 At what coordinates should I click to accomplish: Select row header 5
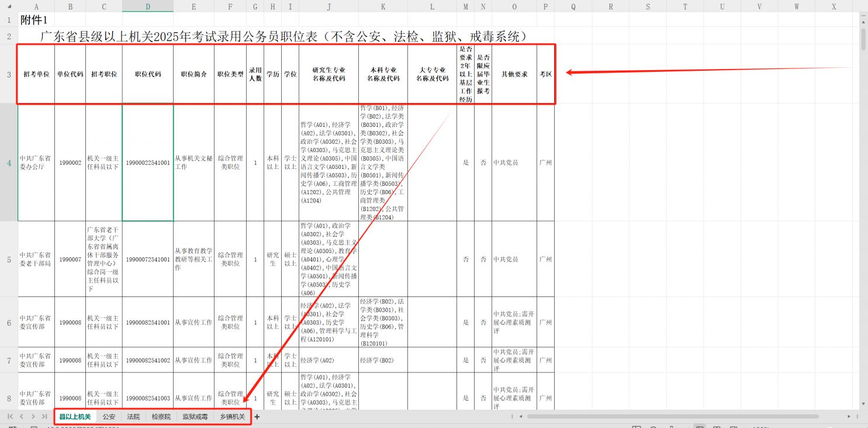tap(9, 259)
